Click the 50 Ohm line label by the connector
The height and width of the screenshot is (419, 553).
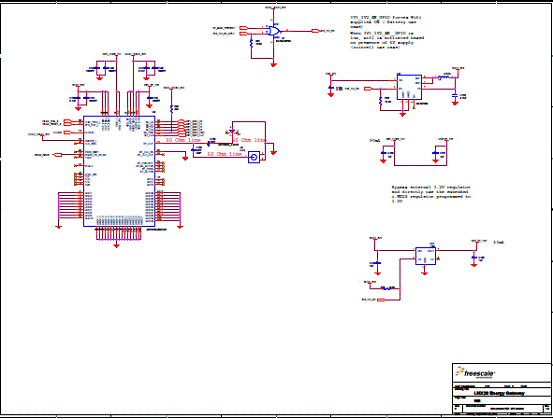[224, 154]
